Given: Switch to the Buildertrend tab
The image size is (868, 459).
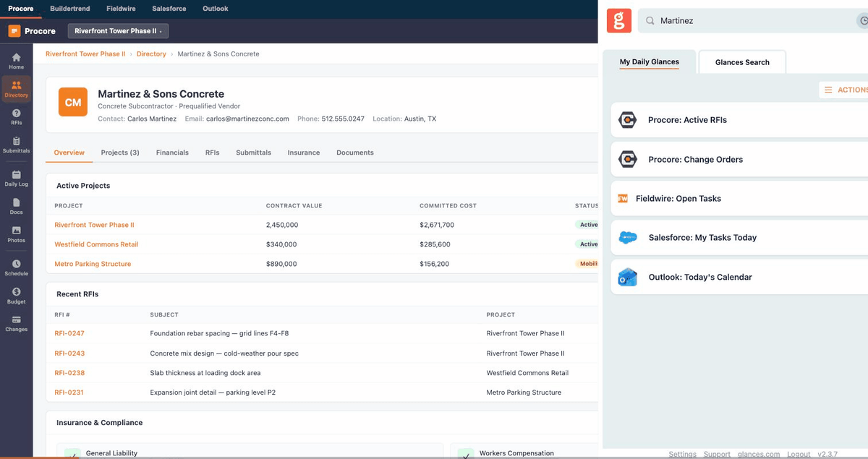Looking at the screenshot, I should (x=70, y=9).
